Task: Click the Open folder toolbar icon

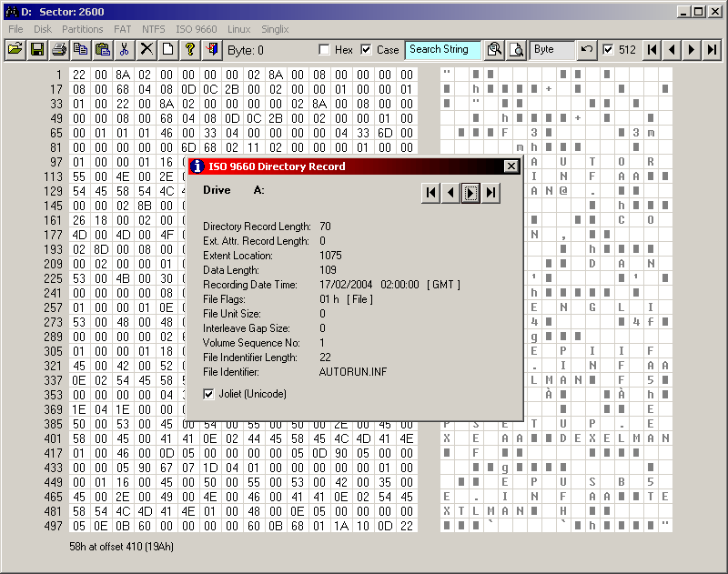Action: (x=15, y=50)
